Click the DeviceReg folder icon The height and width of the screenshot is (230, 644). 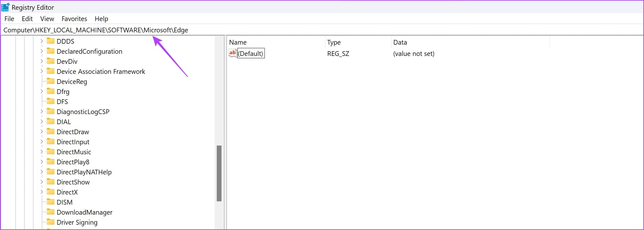click(50, 81)
